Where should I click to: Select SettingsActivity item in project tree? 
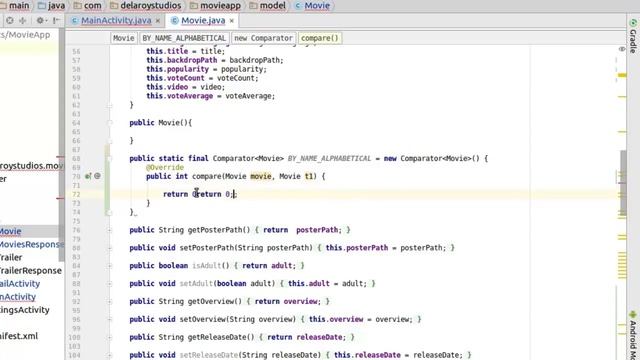pyautogui.click(x=25, y=310)
